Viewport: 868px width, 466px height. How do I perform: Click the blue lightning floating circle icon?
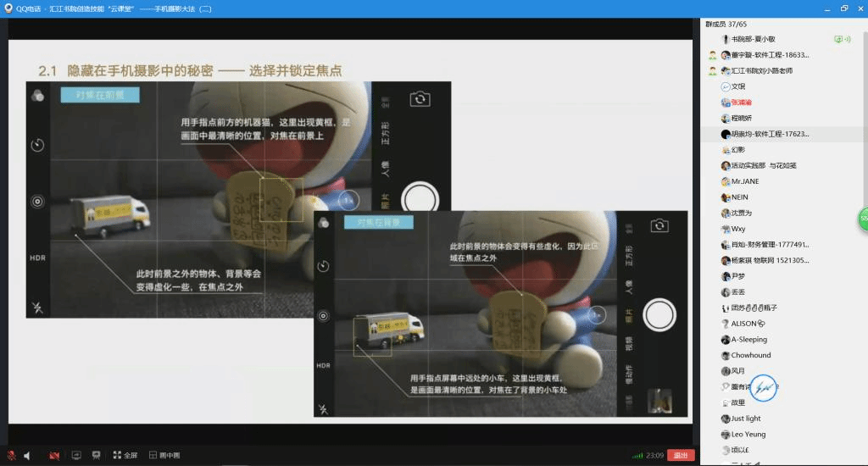pyautogui.click(x=765, y=386)
